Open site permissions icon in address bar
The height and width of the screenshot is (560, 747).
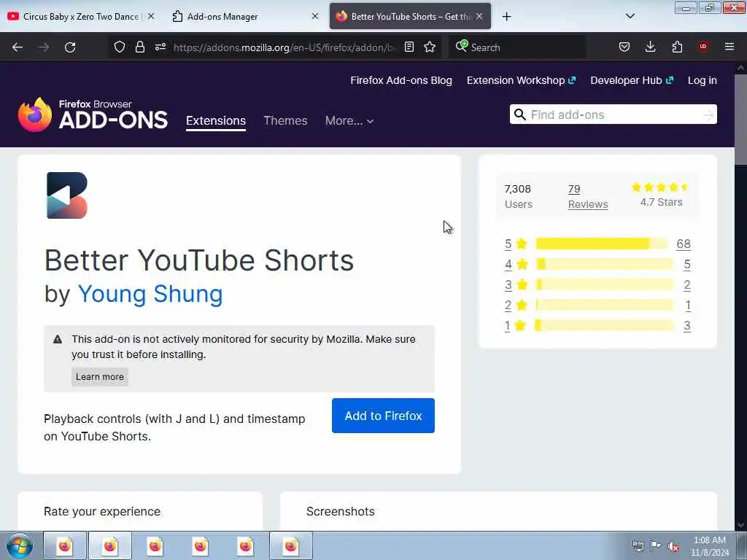160,47
